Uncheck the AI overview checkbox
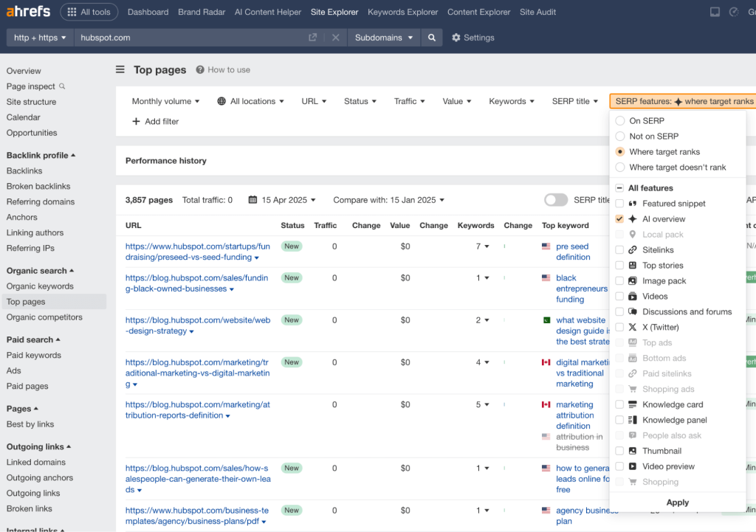 pyautogui.click(x=619, y=218)
